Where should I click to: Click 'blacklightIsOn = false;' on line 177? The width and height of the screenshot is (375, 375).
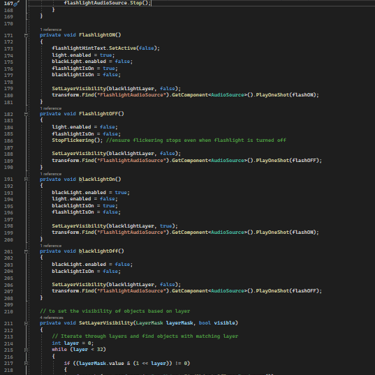pos(86,75)
